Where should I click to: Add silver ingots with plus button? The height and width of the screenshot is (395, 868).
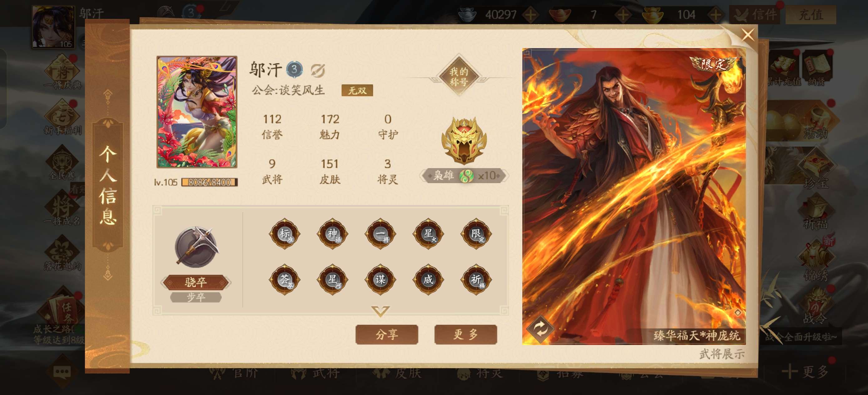[x=531, y=15]
